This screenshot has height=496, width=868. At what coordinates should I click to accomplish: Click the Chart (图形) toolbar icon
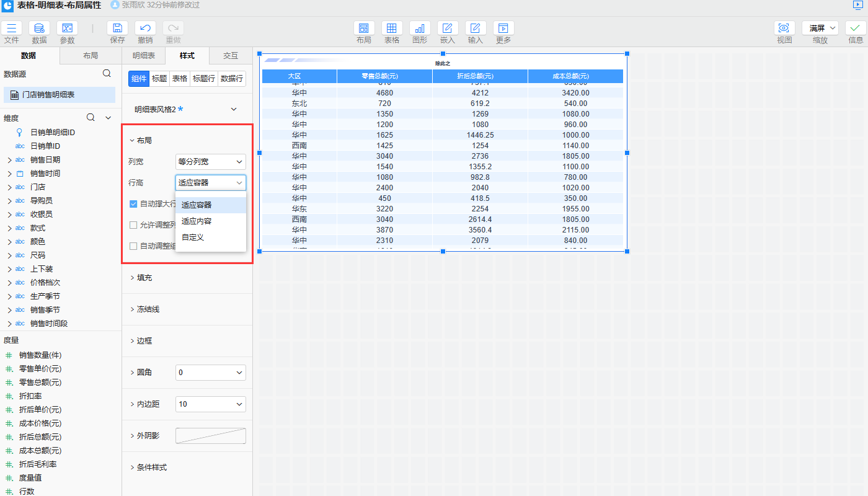420,29
